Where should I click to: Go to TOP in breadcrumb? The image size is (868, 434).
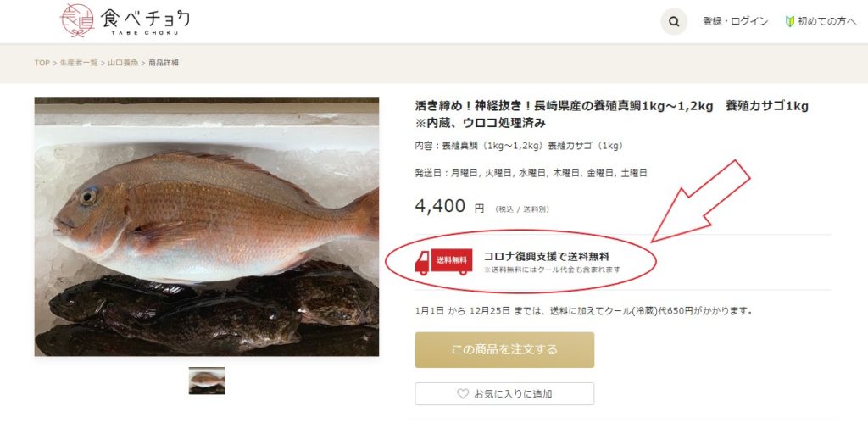coord(42,63)
